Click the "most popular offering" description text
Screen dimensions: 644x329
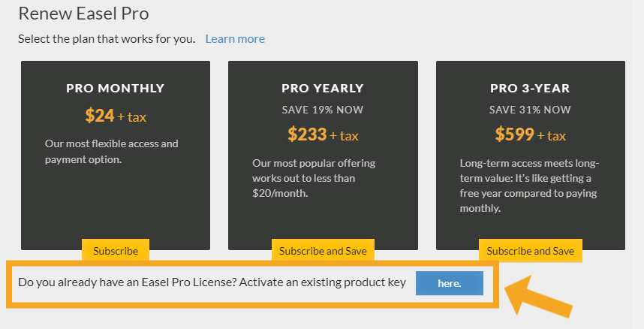pos(314,177)
